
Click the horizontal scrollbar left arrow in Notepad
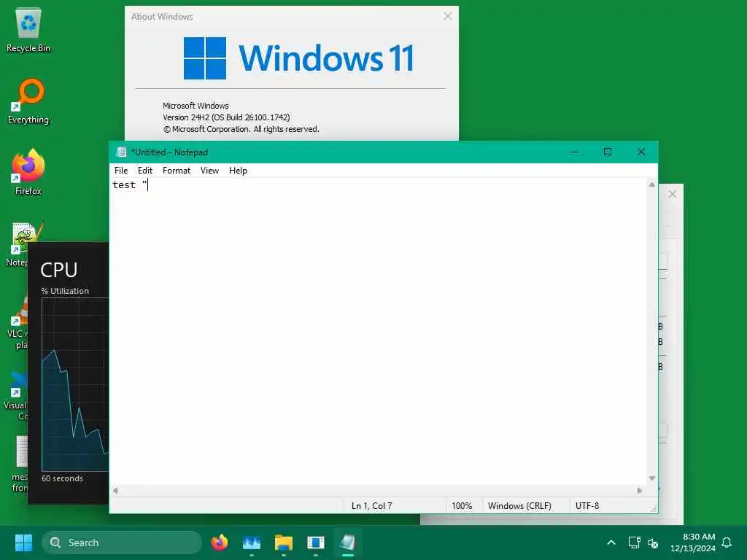click(x=115, y=491)
